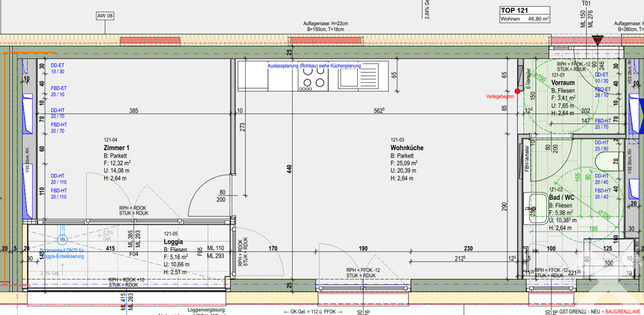The width and height of the screenshot is (644, 315).
Task: Click the '562⁵' width dimension
Action: pyautogui.click(x=378, y=110)
